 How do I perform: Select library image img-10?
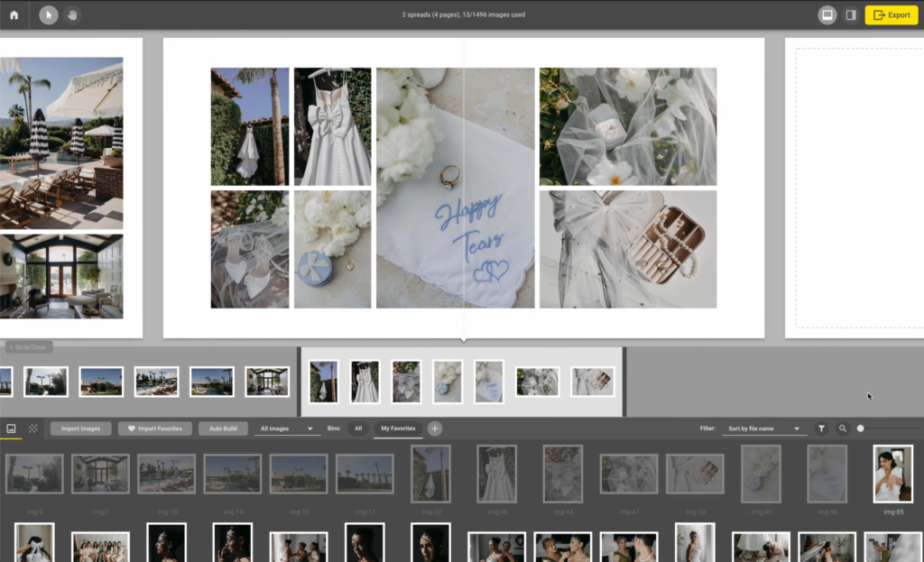166,474
